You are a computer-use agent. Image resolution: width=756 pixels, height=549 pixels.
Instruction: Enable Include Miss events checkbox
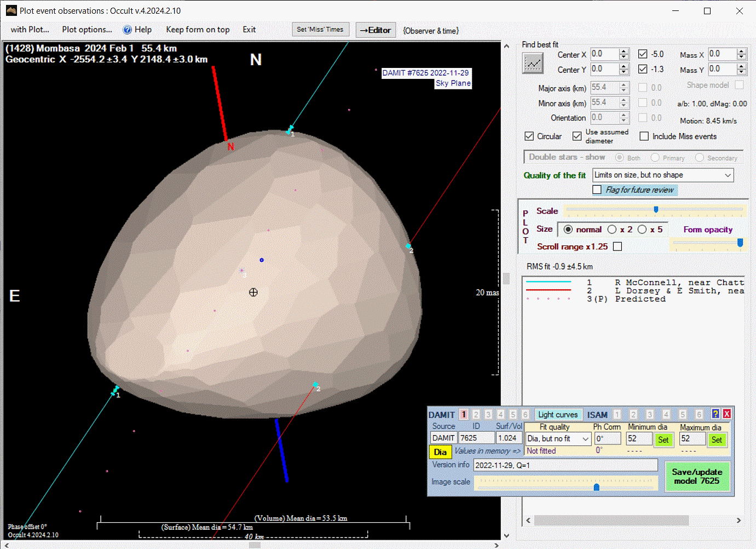point(644,136)
